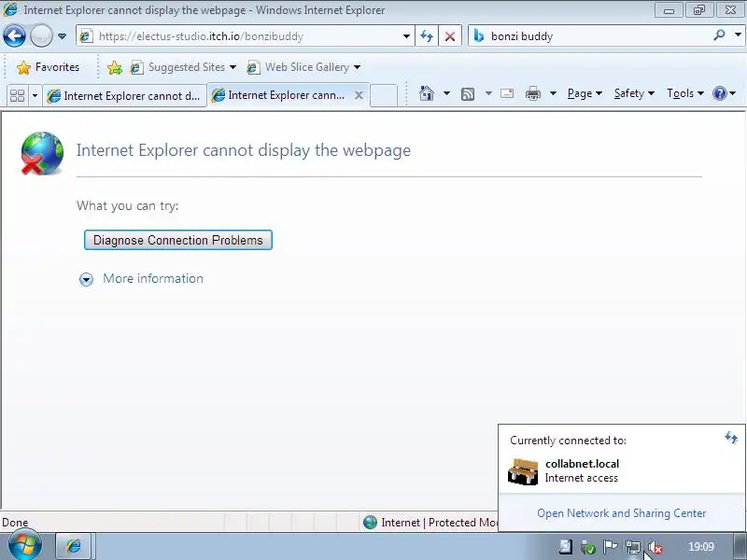Click Internet Explorer taskbar button
Viewport: 747px width, 560px height.
[x=74, y=546]
